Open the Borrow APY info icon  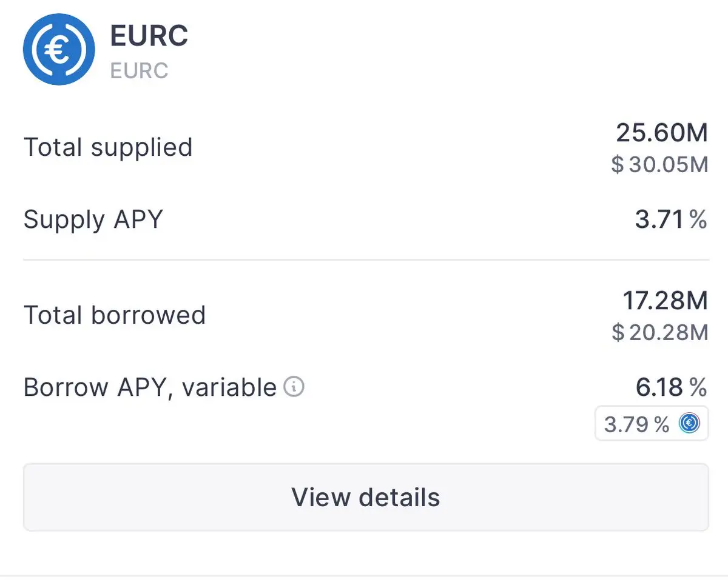[294, 386]
